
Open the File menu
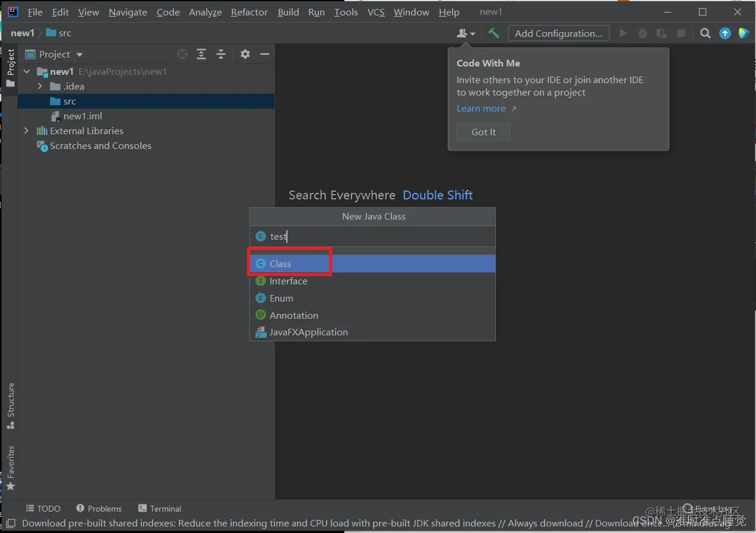[35, 12]
